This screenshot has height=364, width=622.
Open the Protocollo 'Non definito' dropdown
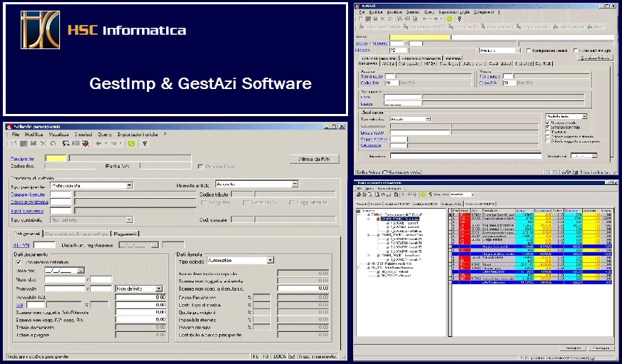click(159, 288)
